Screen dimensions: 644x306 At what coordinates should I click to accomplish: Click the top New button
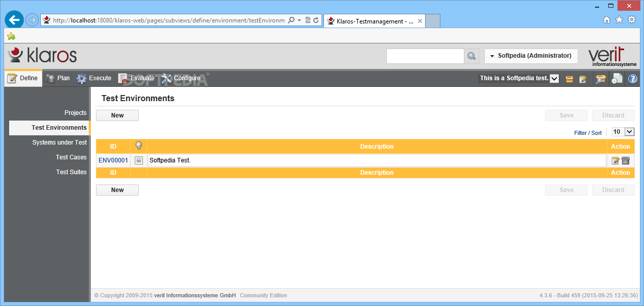click(117, 115)
